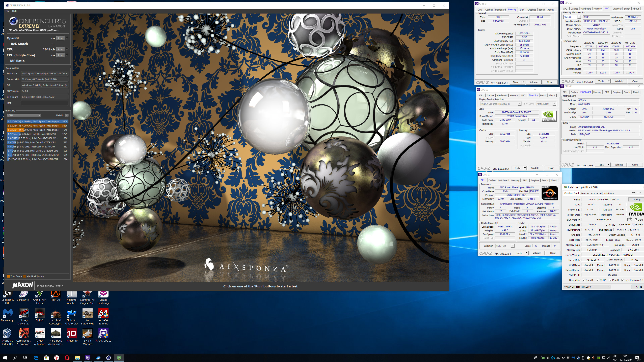Open PCMark 10 desktop shortcut
Image resolution: width=644 pixels, height=362 pixels.
coord(71,335)
